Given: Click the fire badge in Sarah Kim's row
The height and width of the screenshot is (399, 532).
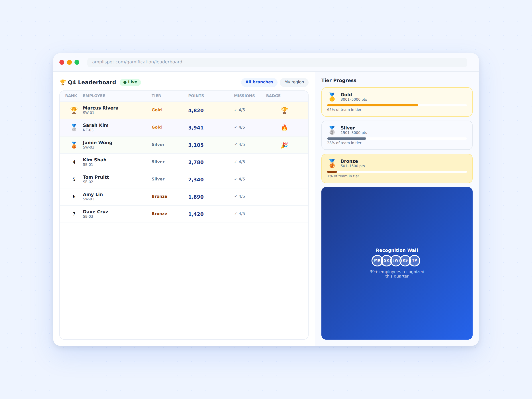Looking at the screenshot, I should coord(284,128).
